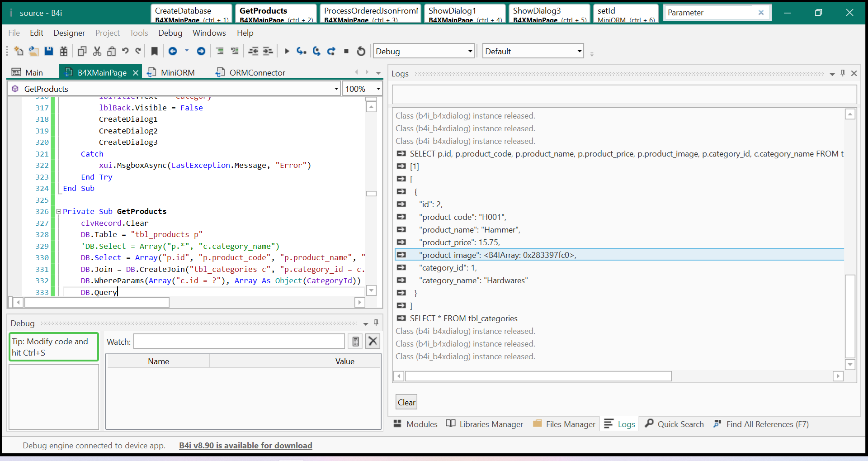The width and height of the screenshot is (868, 461).
Task: Switch to the MiniORM module tab
Action: click(171, 72)
